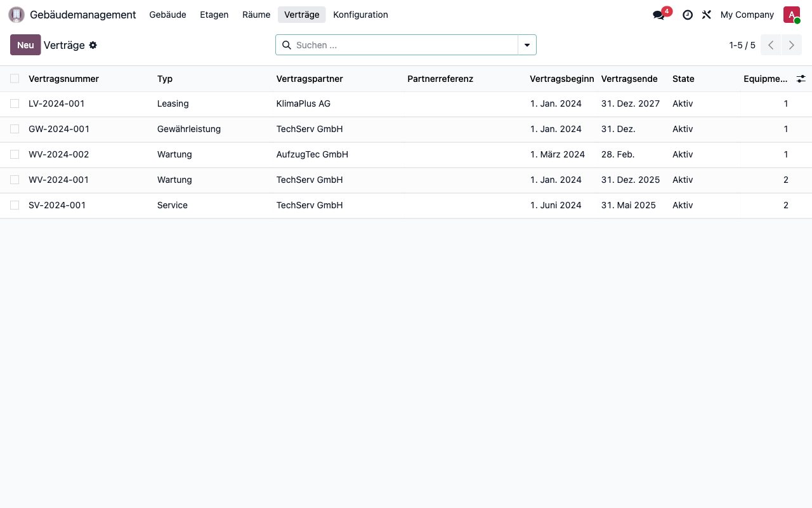Focus the Suchen search field
Viewport: 812px width, 508px height.
(405, 45)
